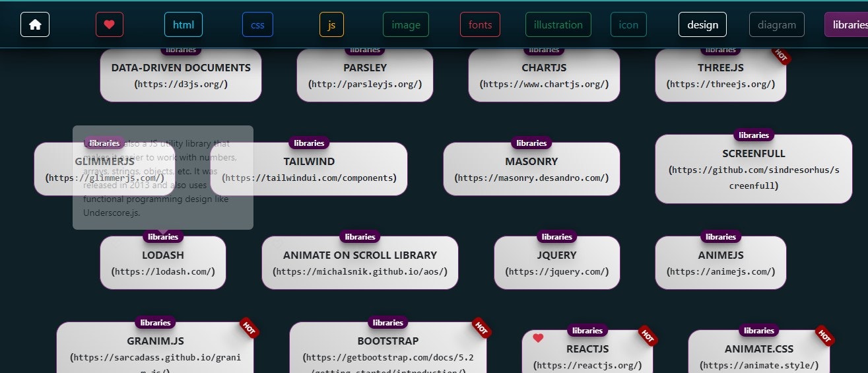Open the Granim.js library card
The height and width of the screenshot is (373, 868).
(x=155, y=349)
